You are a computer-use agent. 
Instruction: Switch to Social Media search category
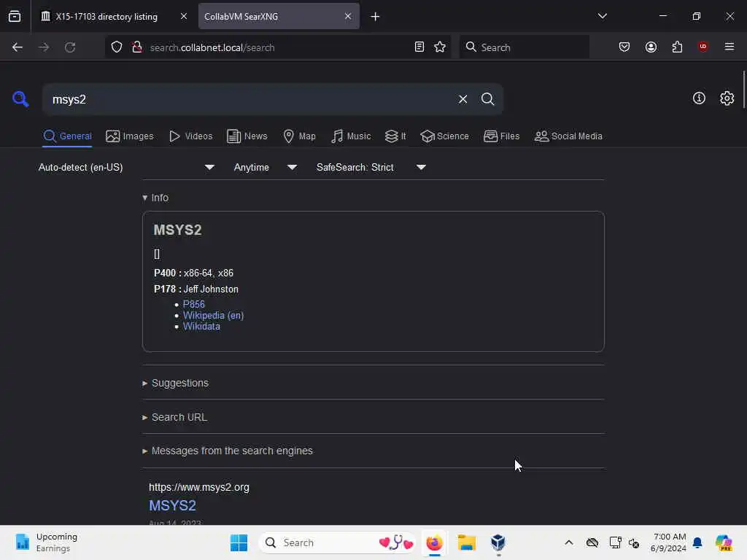568,136
